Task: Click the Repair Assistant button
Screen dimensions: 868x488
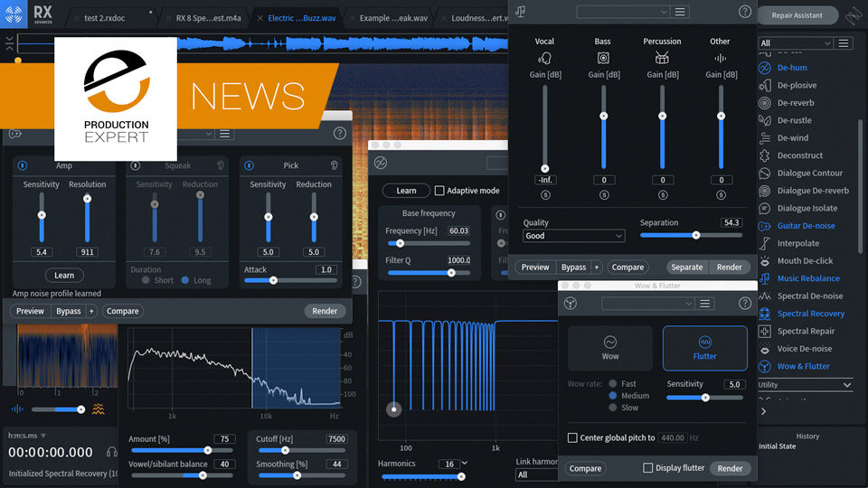Action: click(x=797, y=15)
